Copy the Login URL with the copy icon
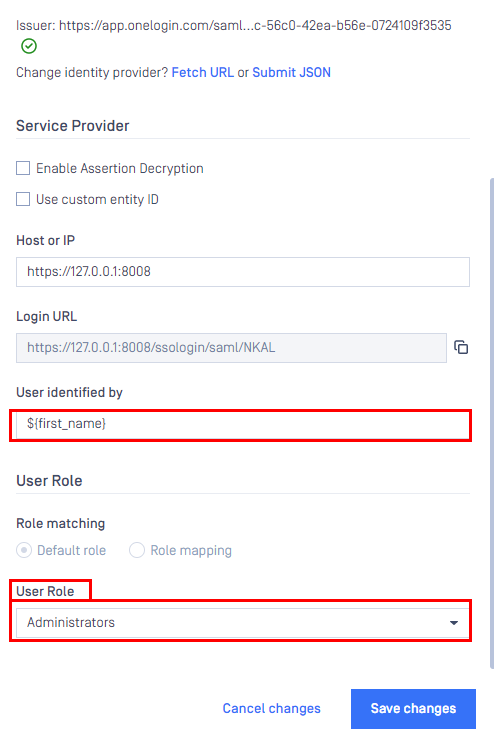The image size is (495, 749). (x=461, y=347)
